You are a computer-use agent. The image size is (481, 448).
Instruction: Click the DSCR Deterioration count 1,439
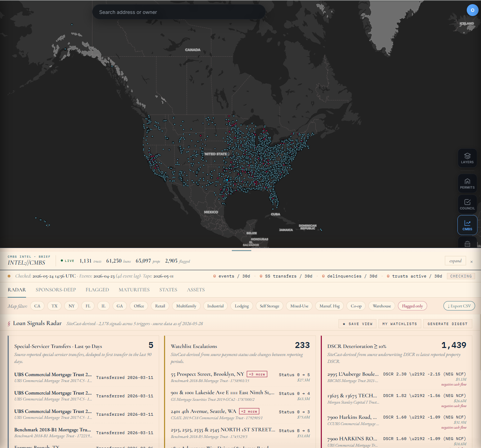click(x=454, y=345)
